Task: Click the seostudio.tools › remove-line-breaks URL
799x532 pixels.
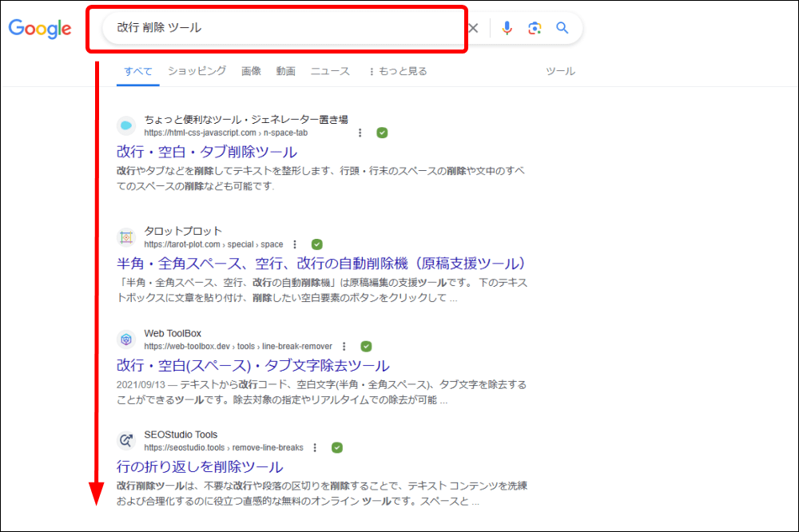Action: 224,447
